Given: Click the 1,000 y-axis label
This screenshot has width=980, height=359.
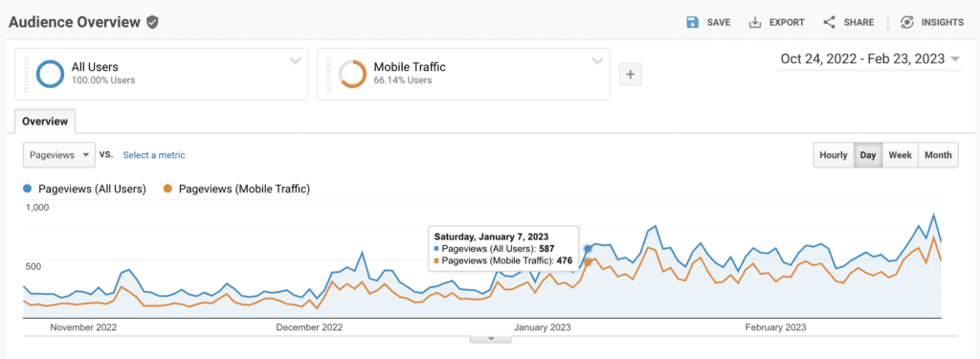Looking at the screenshot, I should pos(36,207).
